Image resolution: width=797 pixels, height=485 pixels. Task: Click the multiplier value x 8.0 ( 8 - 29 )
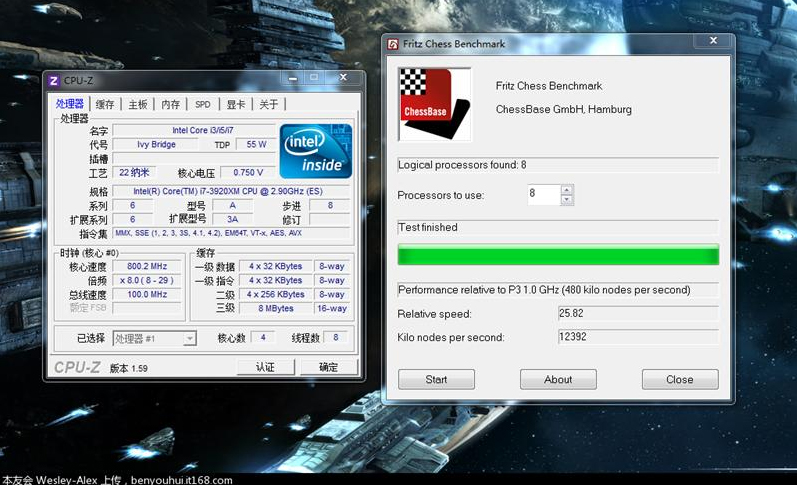tap(147, 280)
